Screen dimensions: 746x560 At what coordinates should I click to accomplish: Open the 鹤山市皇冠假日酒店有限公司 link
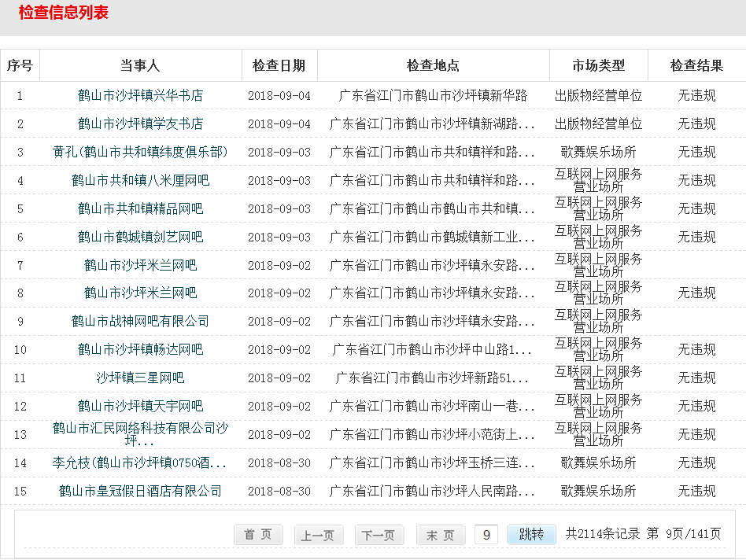pos(140,491)
